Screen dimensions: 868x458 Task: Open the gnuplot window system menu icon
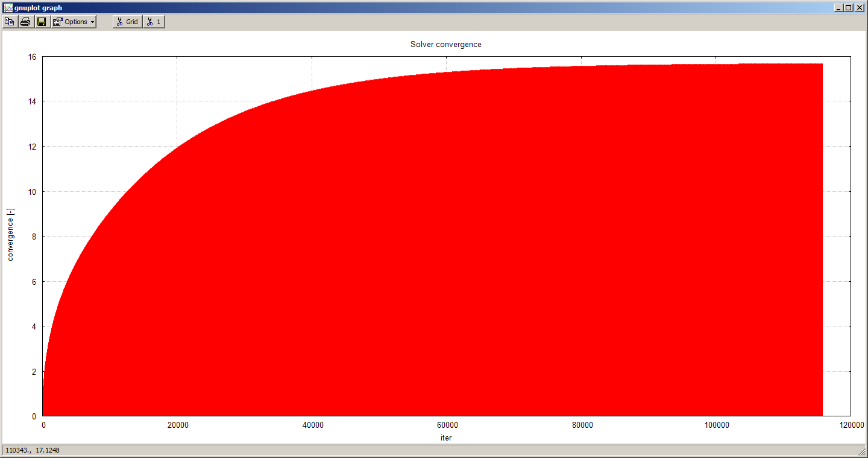pyautogui.click(x=8, y=8)
